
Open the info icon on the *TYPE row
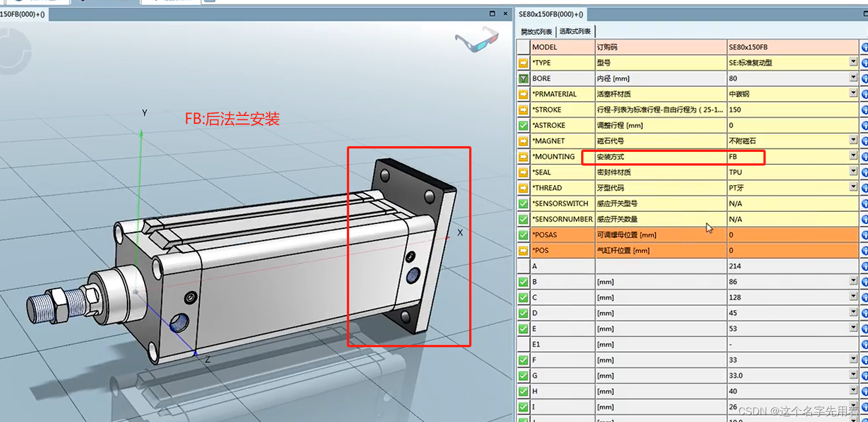[864, 63]
